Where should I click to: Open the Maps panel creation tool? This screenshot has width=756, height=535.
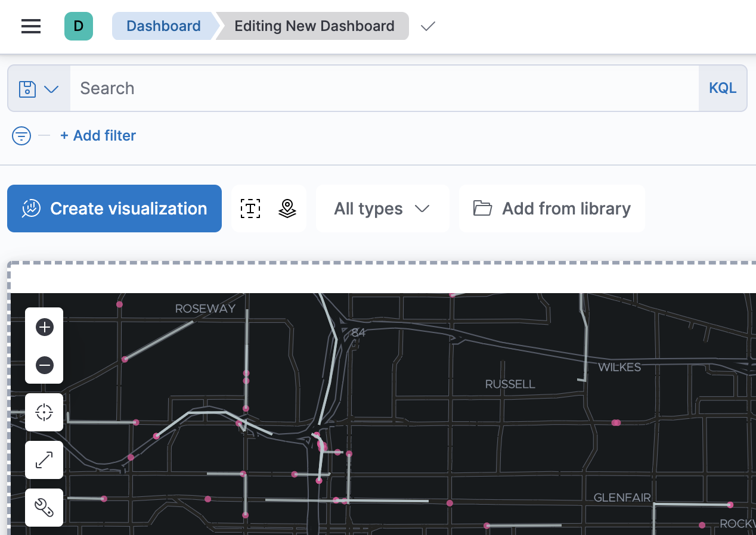click(287, 209)
